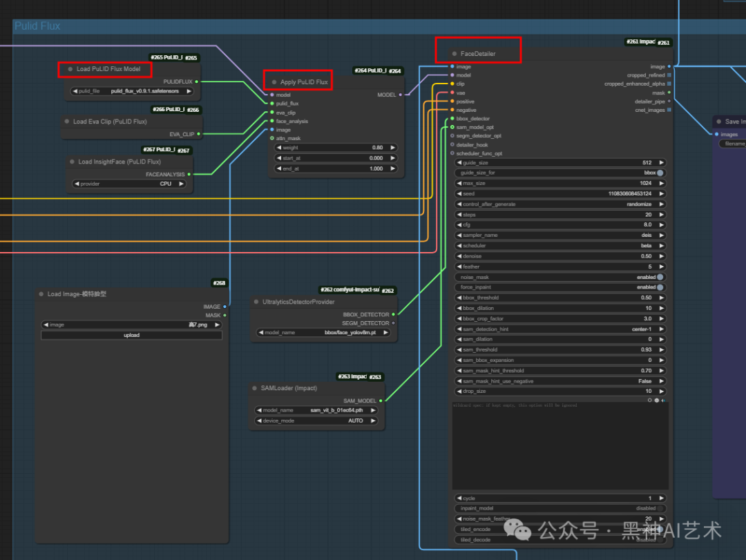Click the MODEL output socket on Apply PuLID Flux
This screenshot has width=746, height=560.
401,95
